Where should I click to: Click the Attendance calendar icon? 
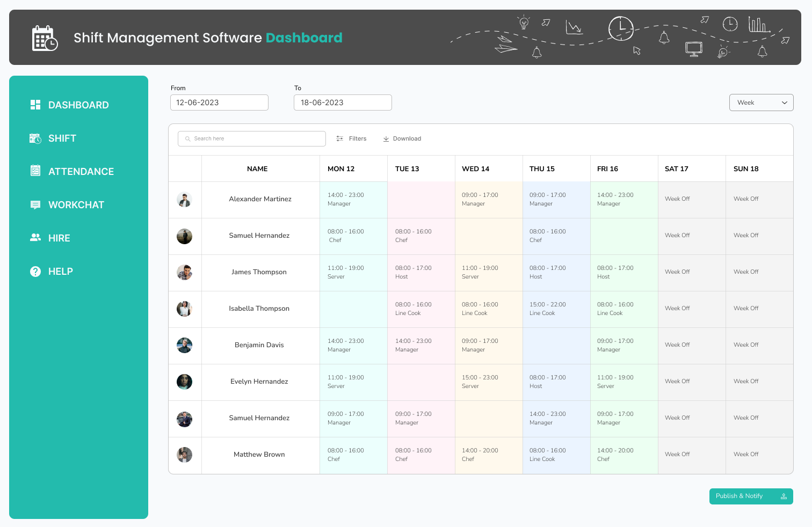click(x=35, y=171)
